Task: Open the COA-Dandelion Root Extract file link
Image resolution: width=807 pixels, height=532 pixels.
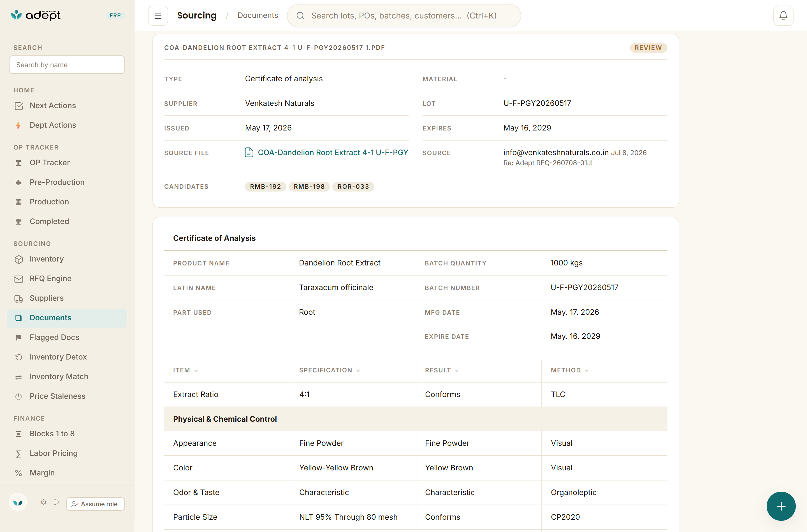Action: [x=333, y=152]
